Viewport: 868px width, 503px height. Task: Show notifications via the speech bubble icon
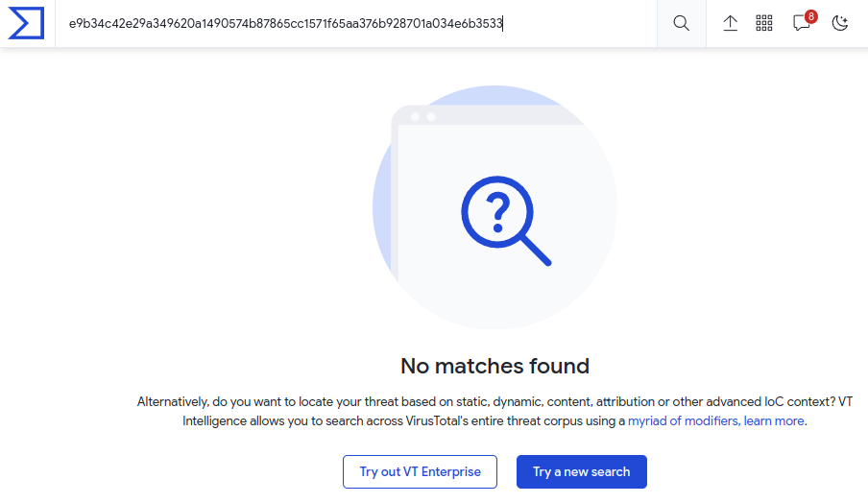click(x=801, y=24)
